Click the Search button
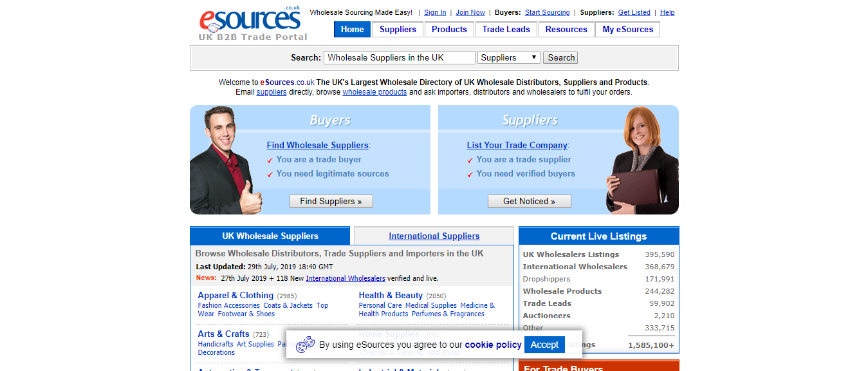Screen dimensions: 868x371 click(559, 57)
